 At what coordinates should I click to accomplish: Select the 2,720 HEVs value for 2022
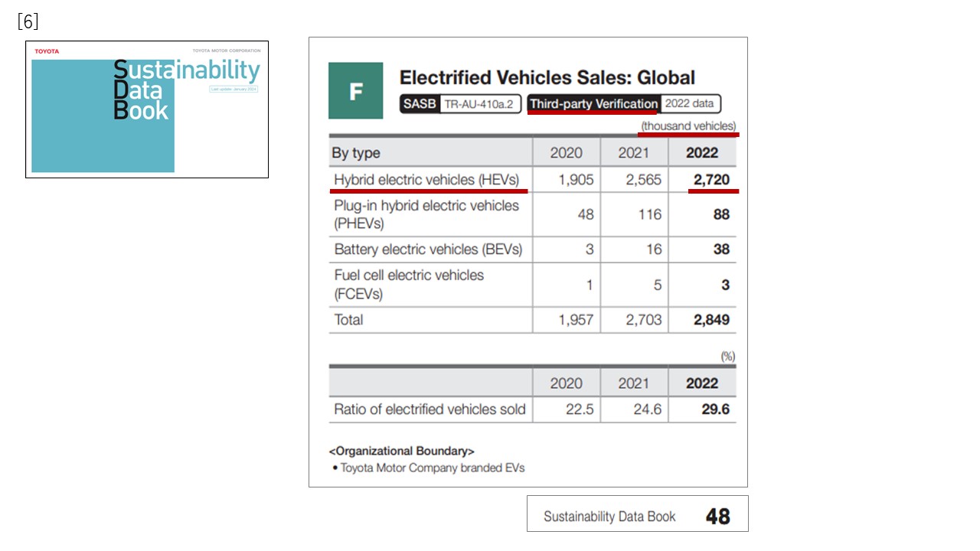coord(711,180)
